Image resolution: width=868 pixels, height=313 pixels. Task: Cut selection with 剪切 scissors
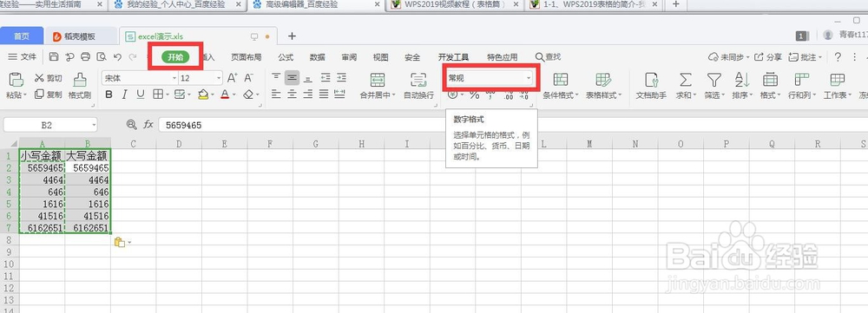click(x=49, y=78)
